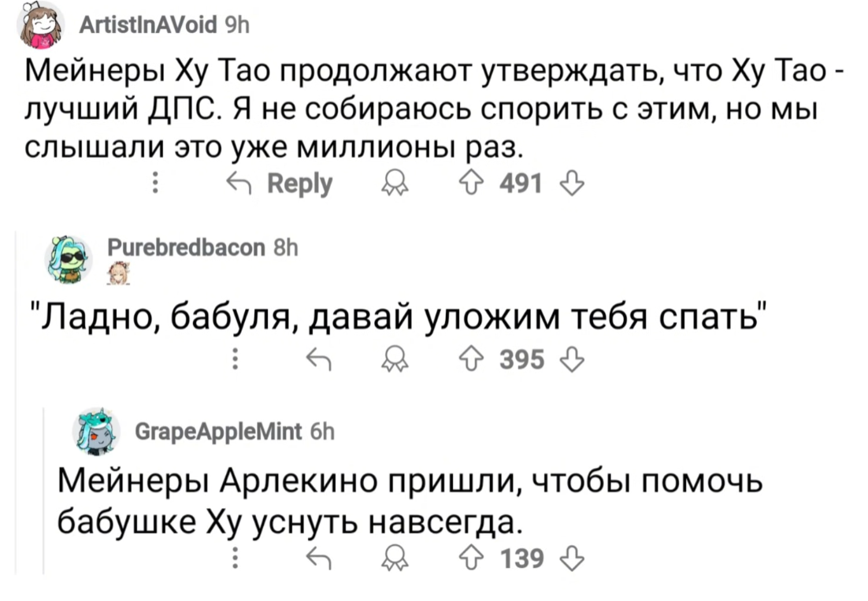Give an award to GrapeAppleMint's comment

coord(390,561)
